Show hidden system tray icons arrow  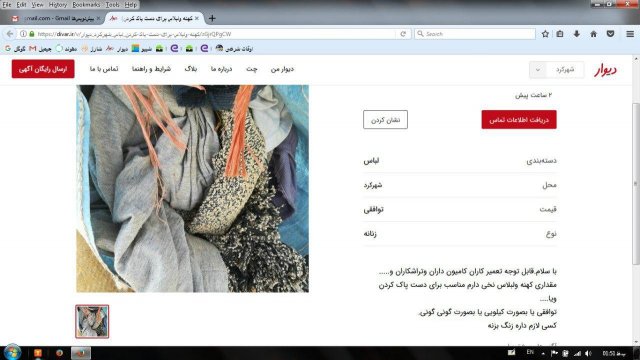pyautogui.click(x=543, y=353)
